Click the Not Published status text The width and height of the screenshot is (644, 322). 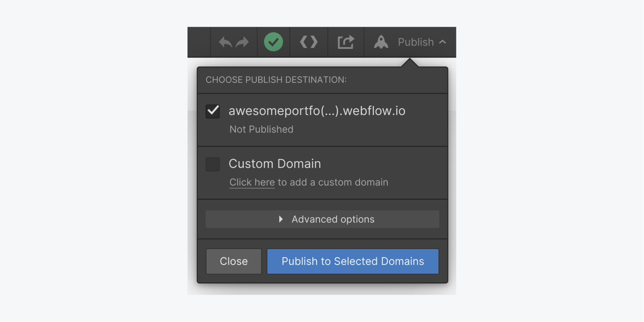coord(261,129)
